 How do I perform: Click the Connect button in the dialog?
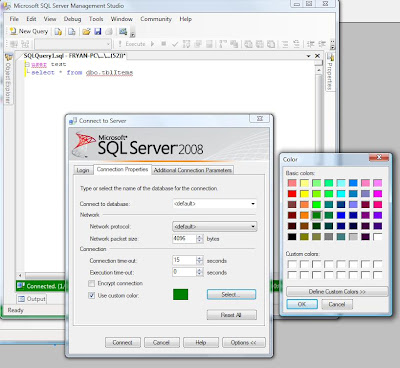[123, 342]
